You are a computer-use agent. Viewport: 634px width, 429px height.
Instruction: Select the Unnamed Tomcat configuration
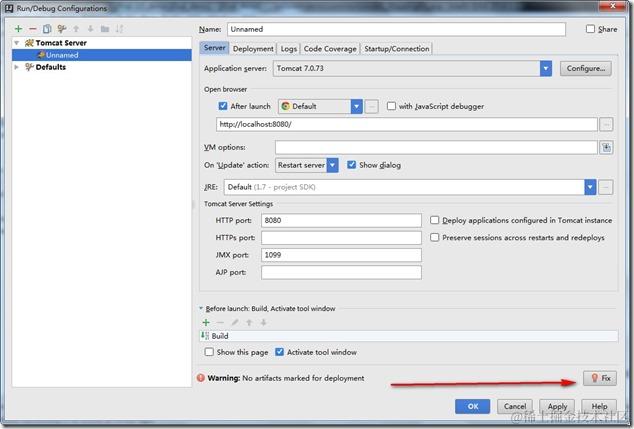pyautogui.click(x=102, y=55)
